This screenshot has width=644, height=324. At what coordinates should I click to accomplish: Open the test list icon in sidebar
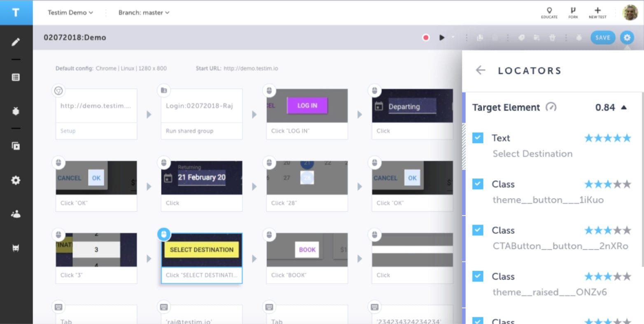click(16, 77)
